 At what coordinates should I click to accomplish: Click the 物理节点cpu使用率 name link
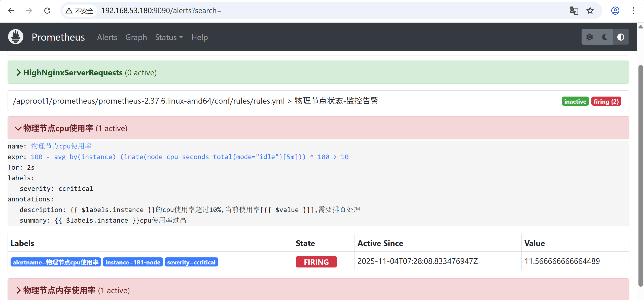[x=61, y=146]
